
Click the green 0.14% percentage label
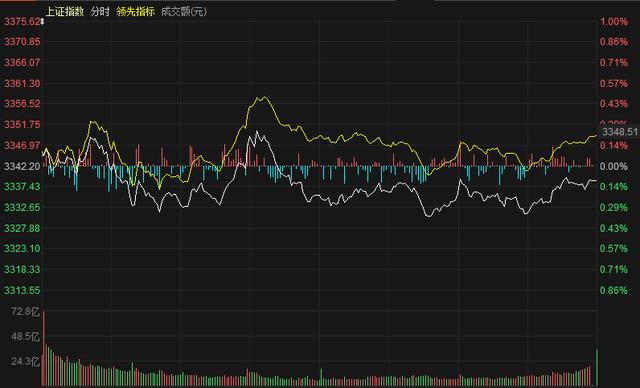[613, 186]
